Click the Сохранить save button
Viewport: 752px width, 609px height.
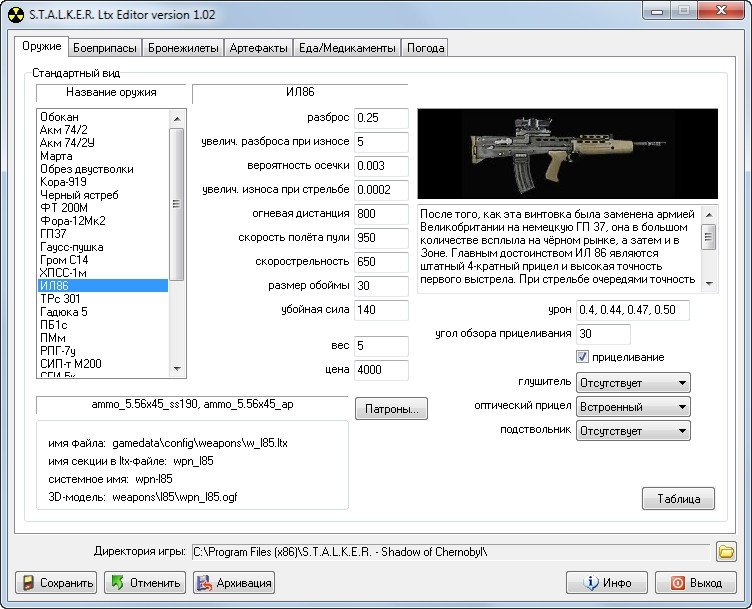tap(57, 583)
